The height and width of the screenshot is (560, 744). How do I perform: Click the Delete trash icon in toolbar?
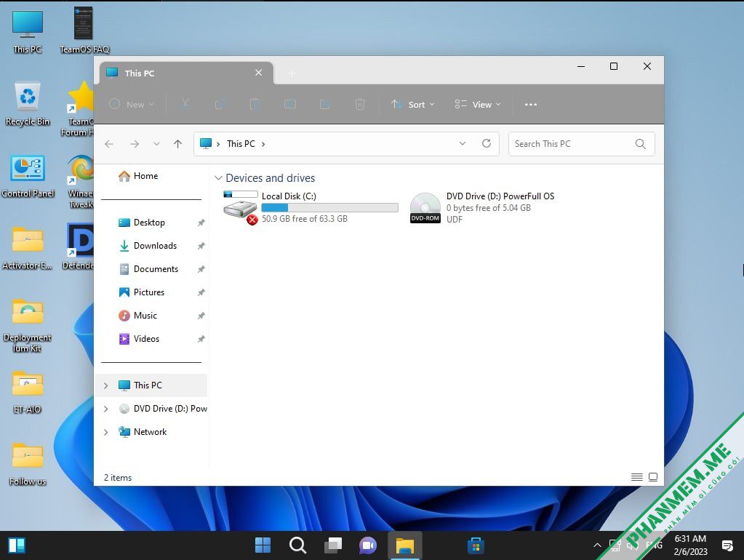click(360, 104)
